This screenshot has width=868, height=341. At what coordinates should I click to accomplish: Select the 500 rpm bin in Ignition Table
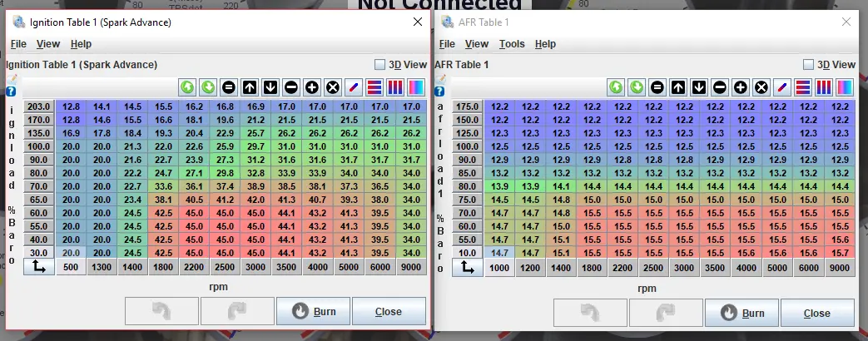pyautogui.click(x=71, y=268)
